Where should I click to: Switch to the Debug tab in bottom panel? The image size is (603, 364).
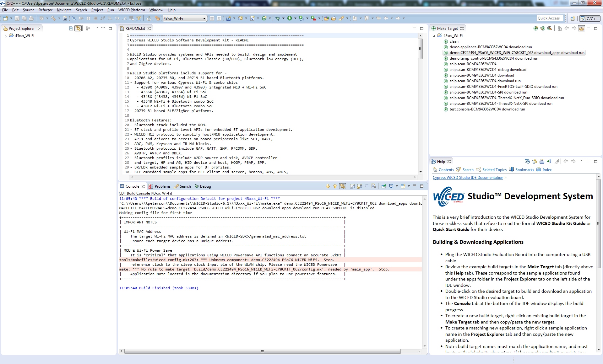tap(203, 186)
